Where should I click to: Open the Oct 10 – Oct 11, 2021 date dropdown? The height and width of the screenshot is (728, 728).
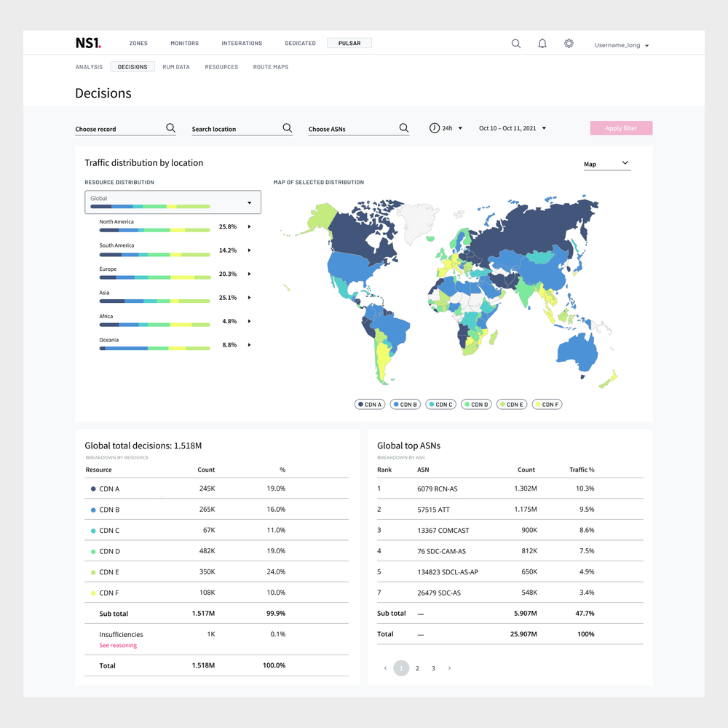[513, 128]
